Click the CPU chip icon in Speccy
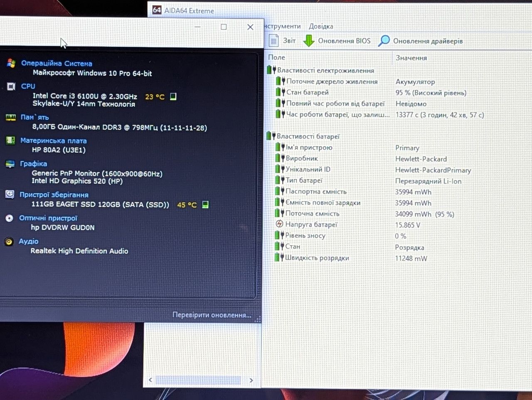Viewport: 532px width, 400px height. tap(11, 86)
